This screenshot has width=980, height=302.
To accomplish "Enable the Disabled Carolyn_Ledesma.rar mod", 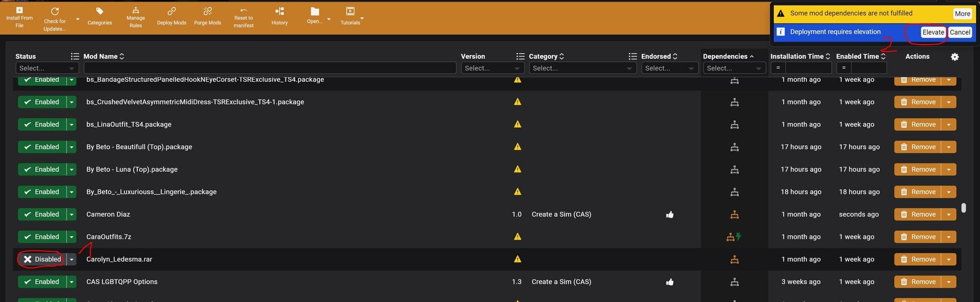I will tap(42, 260).
